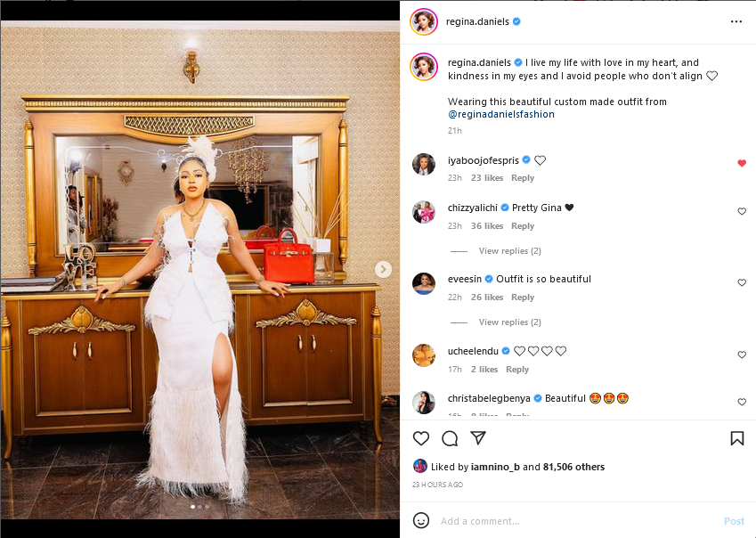
Task: Open the three-dot more options menu
Action: tap(736, 21)
